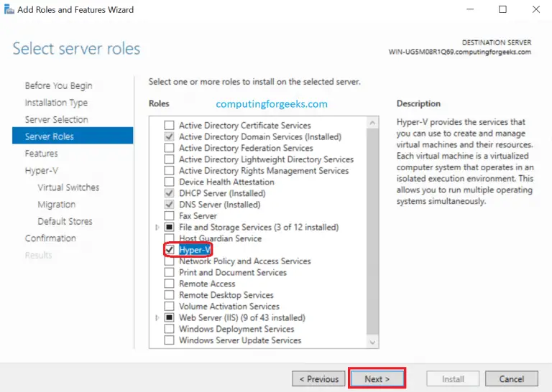Select Remote Desktop Services checkbox
This screenshot has height=392, width=552.
tap(170, 295)
